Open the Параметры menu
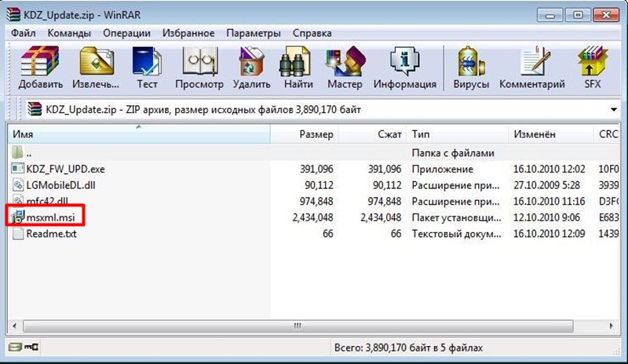Image resolution: width=628 pixels, height=364 pixels. (254, 33)
